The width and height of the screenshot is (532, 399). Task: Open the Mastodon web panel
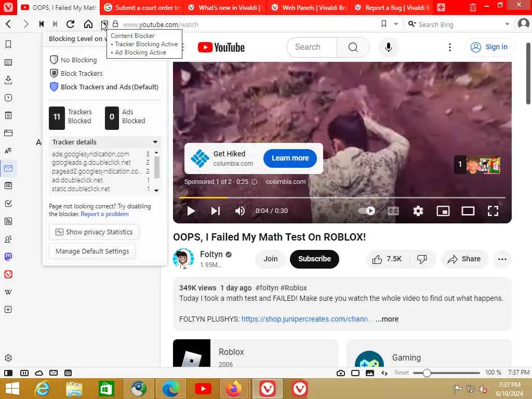8,257
